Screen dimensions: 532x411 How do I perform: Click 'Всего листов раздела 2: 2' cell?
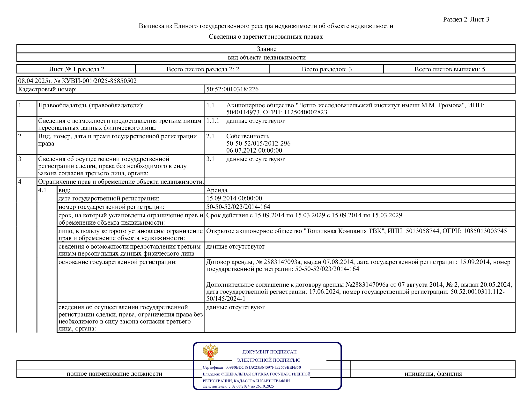click(x=202, y=69)
